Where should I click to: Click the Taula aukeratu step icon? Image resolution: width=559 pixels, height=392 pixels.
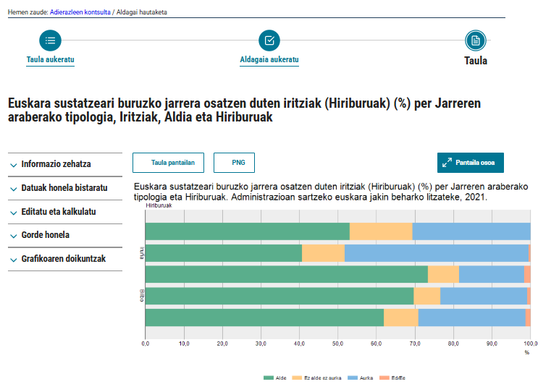pos(50,41)
